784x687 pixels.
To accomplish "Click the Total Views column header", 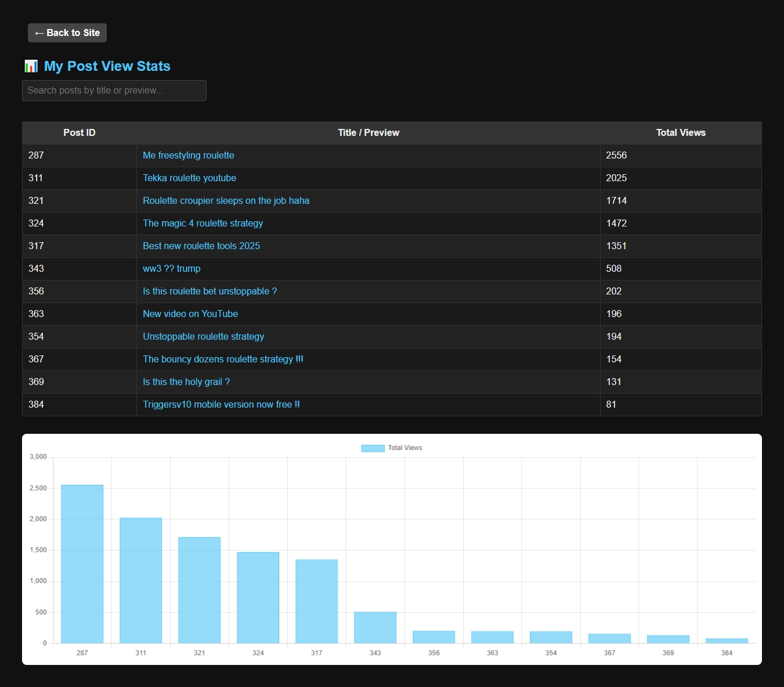I will [x=681, y=133].
